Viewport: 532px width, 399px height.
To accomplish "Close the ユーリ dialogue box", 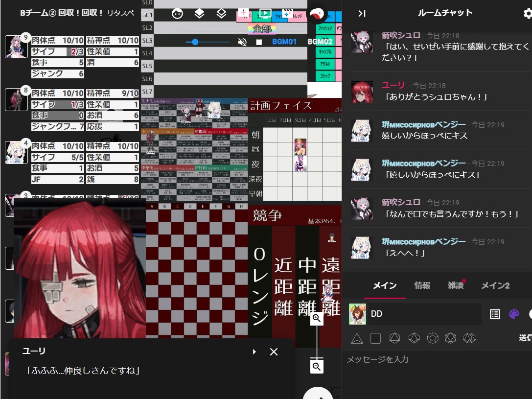I will [x=274, y=352].
